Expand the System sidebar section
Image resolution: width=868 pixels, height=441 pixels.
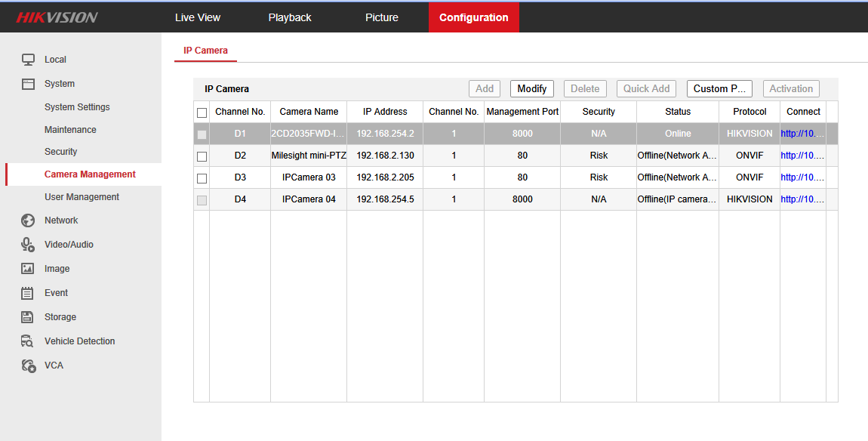click(x=28, y=83)
